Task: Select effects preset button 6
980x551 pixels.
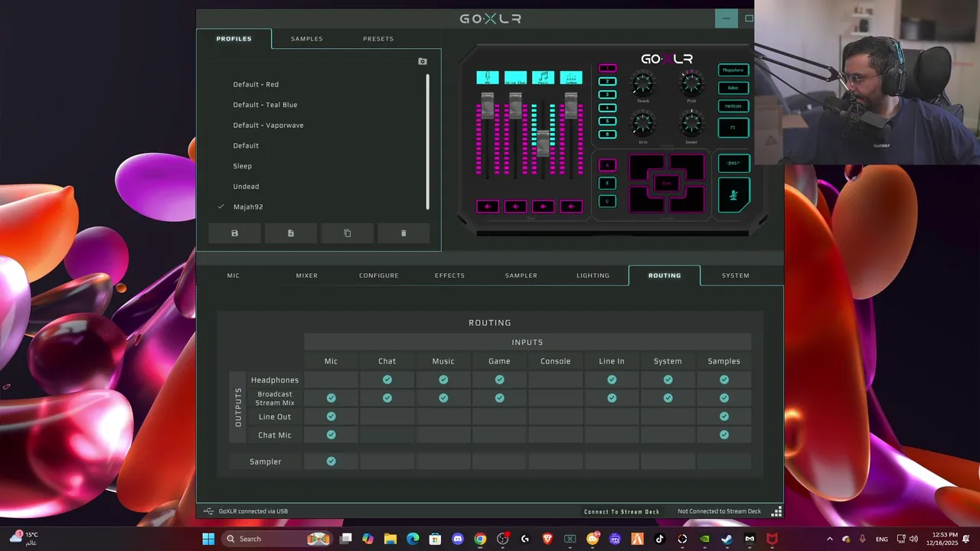Action: coord(607,134)
